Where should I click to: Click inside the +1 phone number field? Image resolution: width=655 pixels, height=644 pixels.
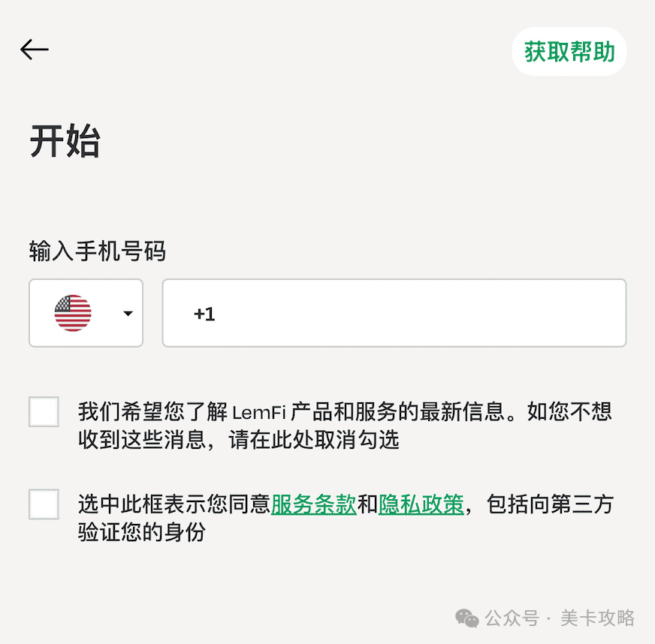coord(393,312)
